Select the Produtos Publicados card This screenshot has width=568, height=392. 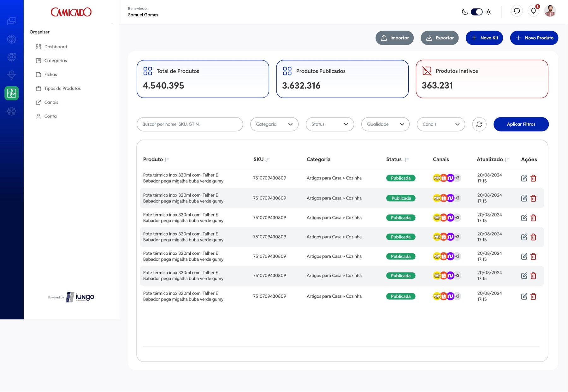tap(342, 79)
